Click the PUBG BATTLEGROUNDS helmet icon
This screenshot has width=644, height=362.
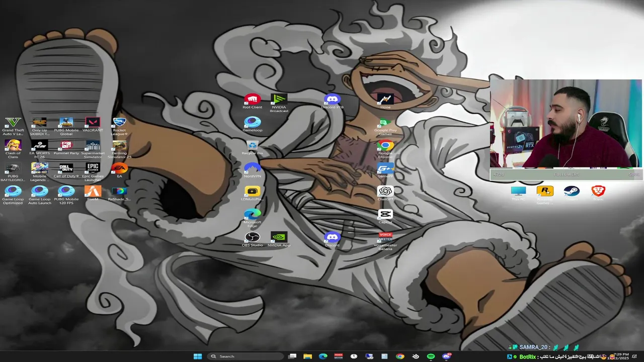(13, 172)
